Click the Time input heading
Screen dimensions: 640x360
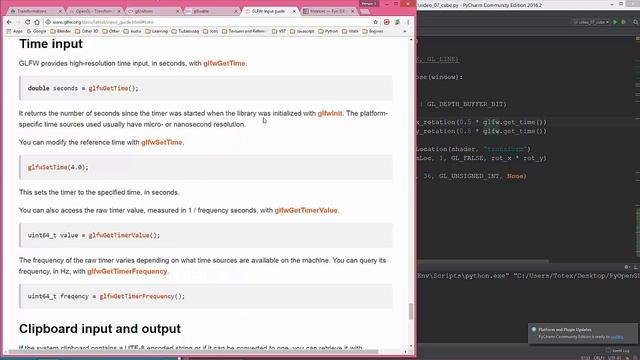[x=51, y=44]
